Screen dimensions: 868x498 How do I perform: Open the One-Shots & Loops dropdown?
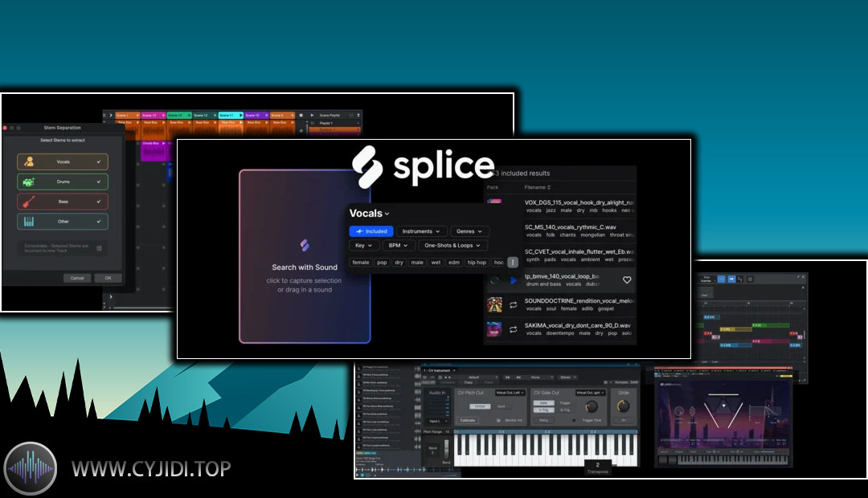(452, 245)
